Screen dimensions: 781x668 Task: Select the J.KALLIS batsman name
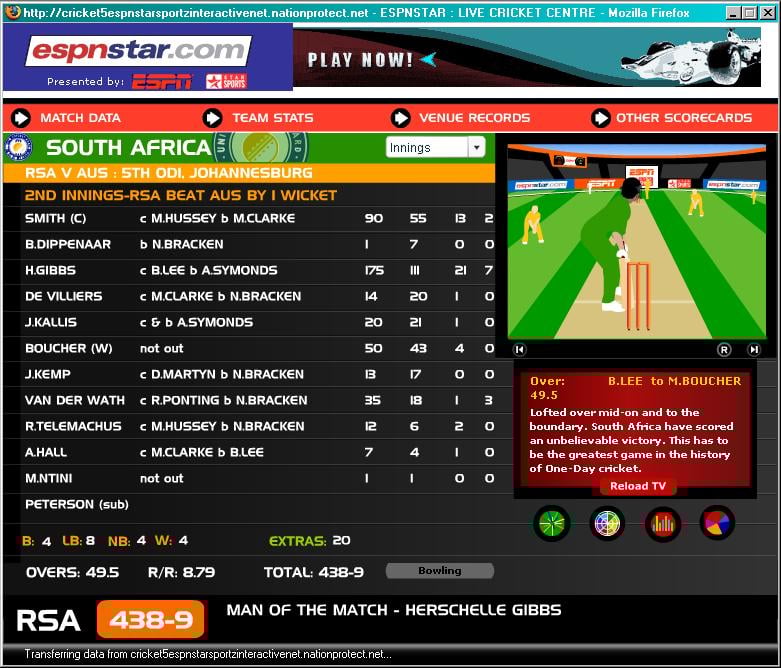coord(51,322)
